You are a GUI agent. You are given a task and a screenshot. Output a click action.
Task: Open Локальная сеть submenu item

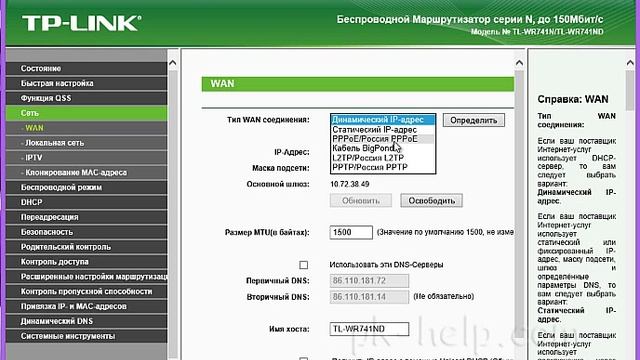(x=87, y=143)
